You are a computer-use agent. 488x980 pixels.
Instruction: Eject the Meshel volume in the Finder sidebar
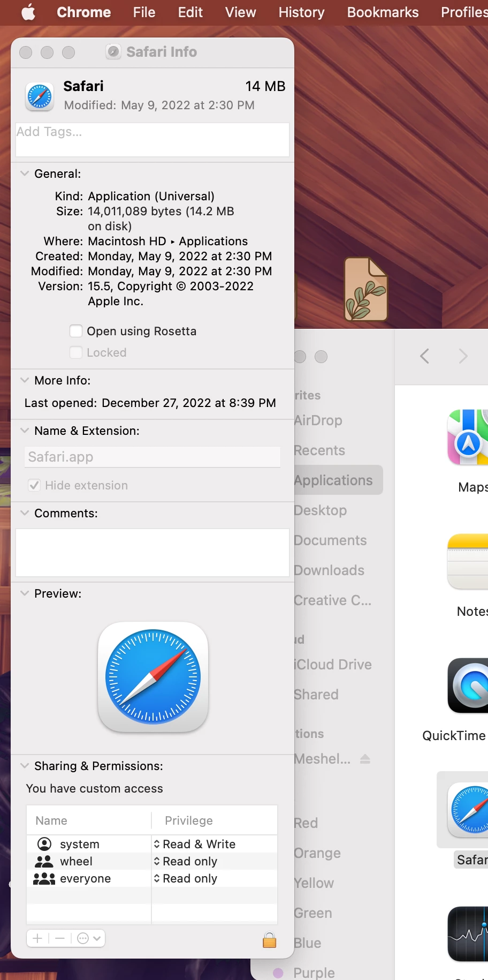(x=365, y=759)
